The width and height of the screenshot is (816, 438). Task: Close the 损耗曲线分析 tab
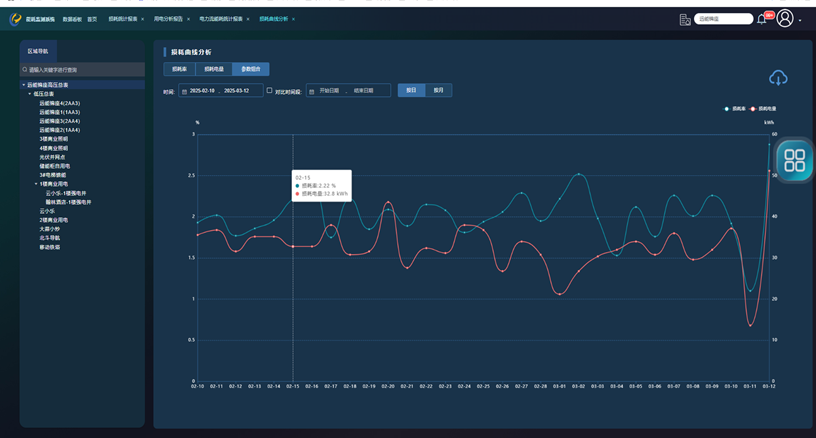point(293,19)
